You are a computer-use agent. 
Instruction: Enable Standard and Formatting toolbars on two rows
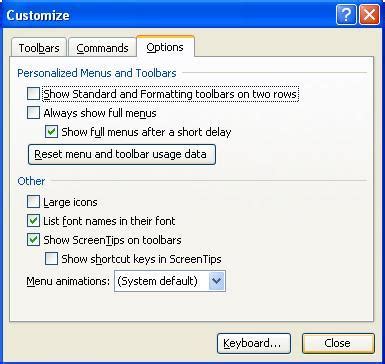[33, 94]
